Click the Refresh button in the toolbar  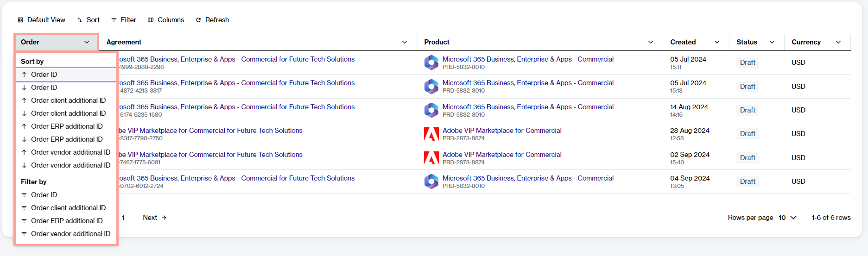pos(212,20)
